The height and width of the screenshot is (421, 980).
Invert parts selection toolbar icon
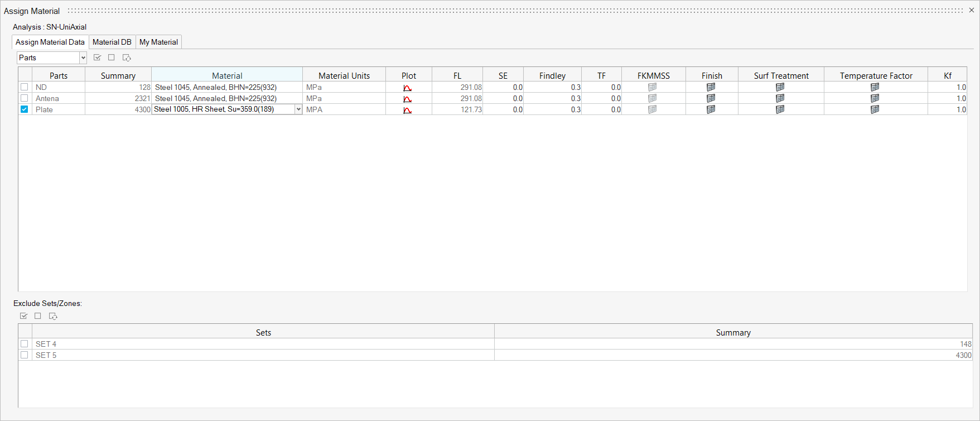[127, 58]
